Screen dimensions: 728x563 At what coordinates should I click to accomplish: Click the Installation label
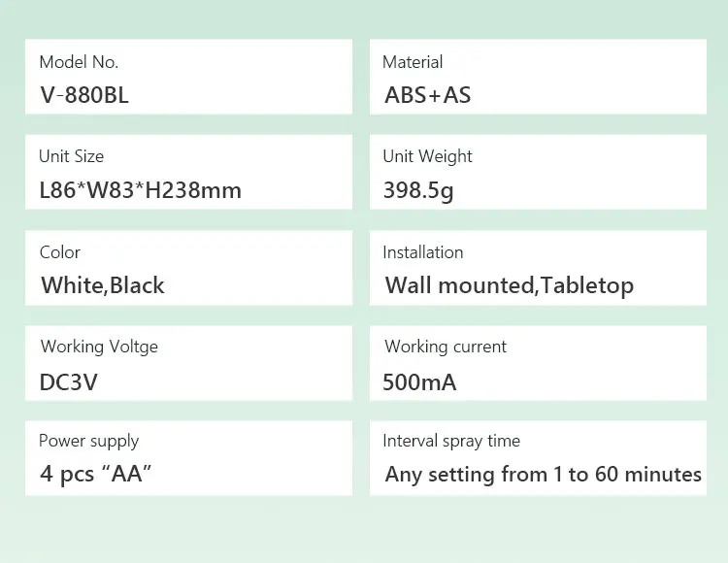point(422,252)
